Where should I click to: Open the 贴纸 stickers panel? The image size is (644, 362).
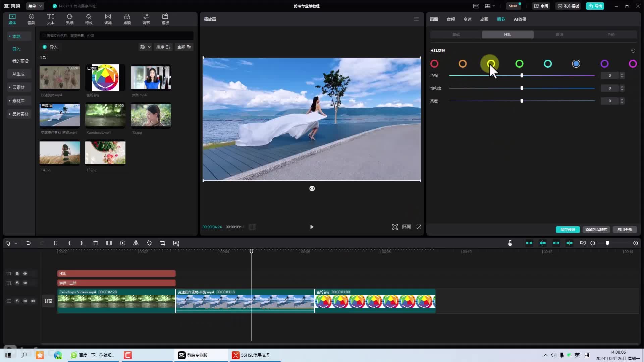click(69, 19)
